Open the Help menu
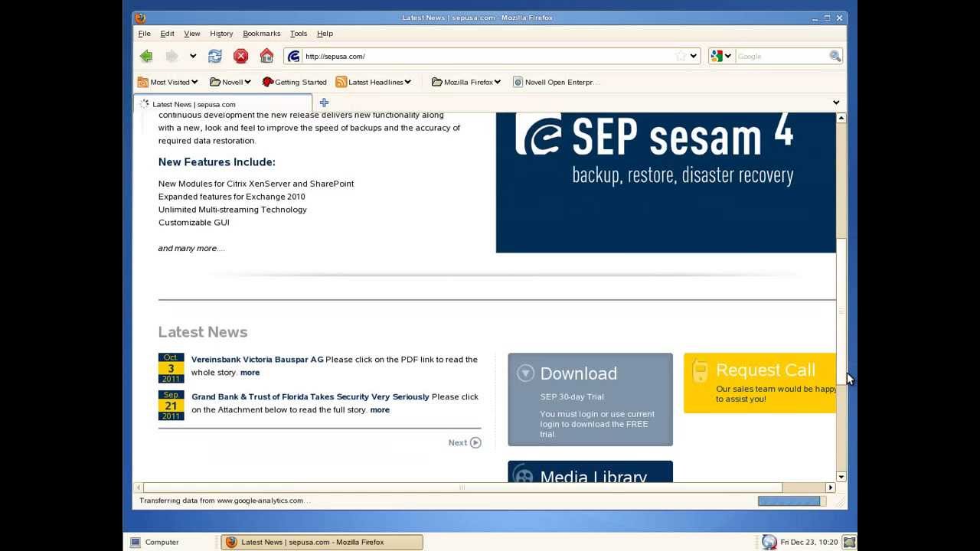 325,34
